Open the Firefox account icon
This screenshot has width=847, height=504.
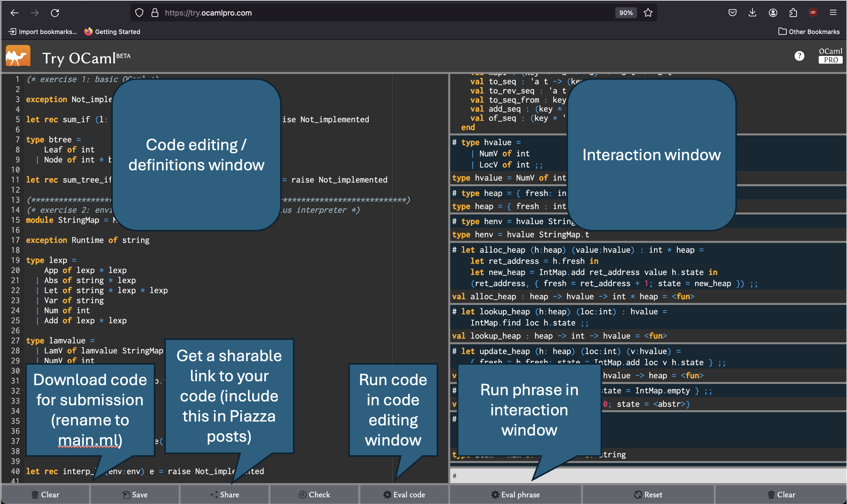point(773,13)
